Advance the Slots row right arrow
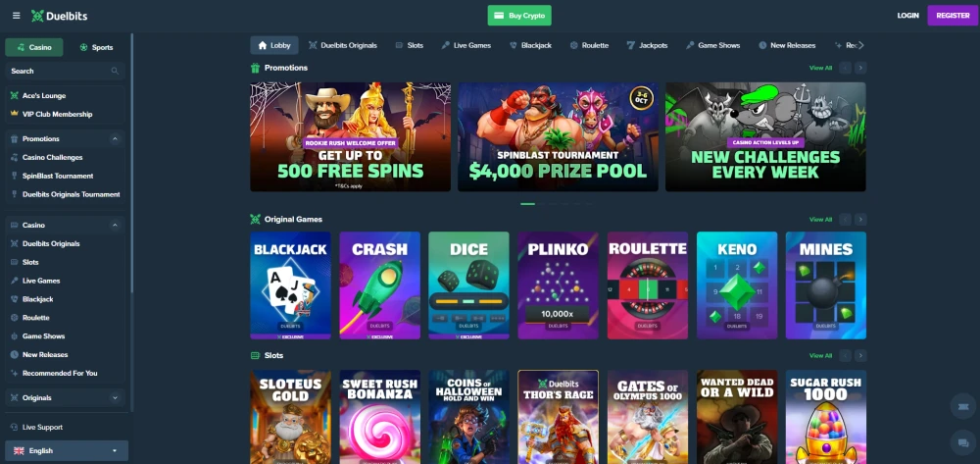Screen dimensions: 980x464 click(860, 355)
